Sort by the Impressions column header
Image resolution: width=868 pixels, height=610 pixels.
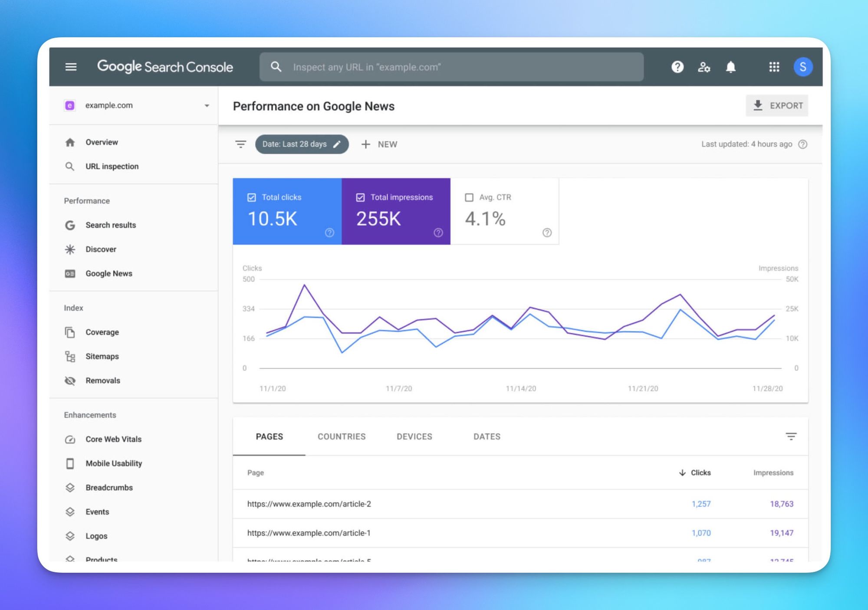coord(773,472)
